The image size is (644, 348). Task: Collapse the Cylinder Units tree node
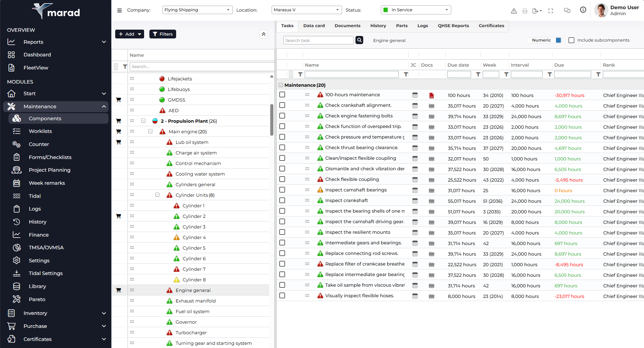pyautogui.click(x=157, y=195)
